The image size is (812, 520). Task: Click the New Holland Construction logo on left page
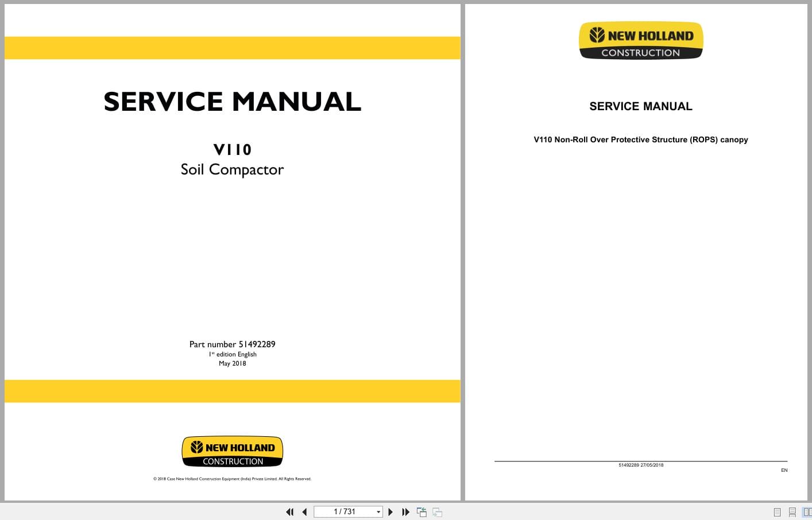coord(233,452)
